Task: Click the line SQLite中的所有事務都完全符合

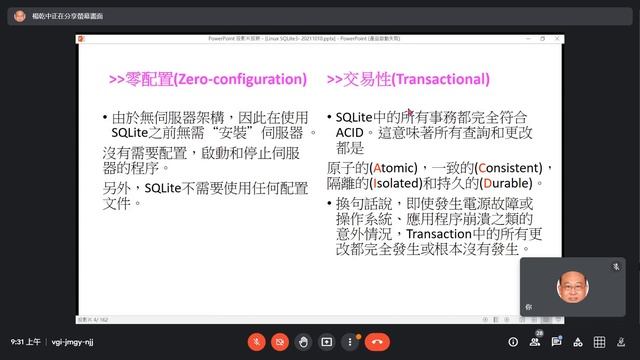Action: 431,118
